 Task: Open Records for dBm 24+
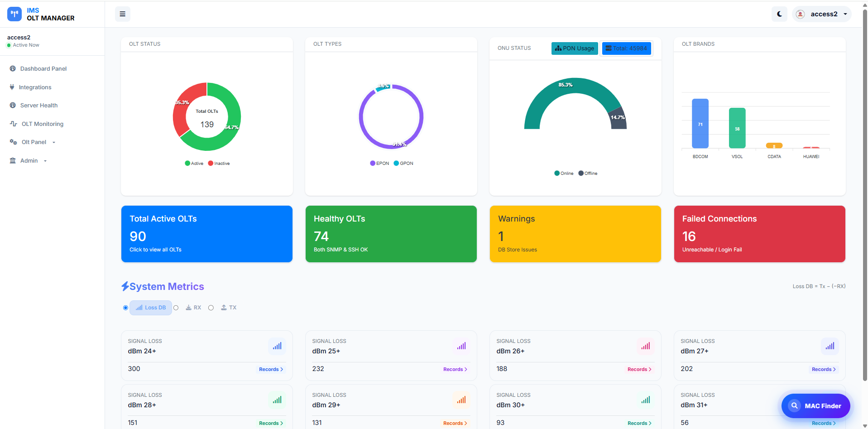[271, 369]
